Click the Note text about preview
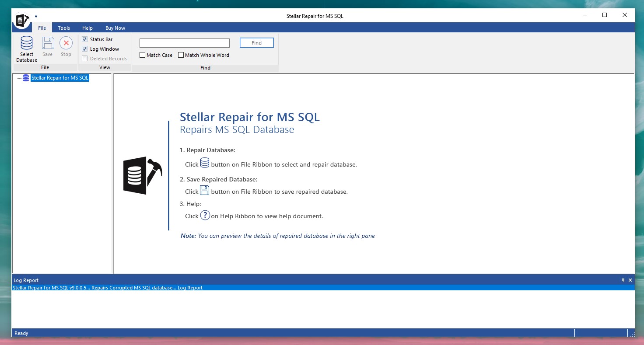The height and width of the screenshot is (345, 644). (x=278, y=236)
